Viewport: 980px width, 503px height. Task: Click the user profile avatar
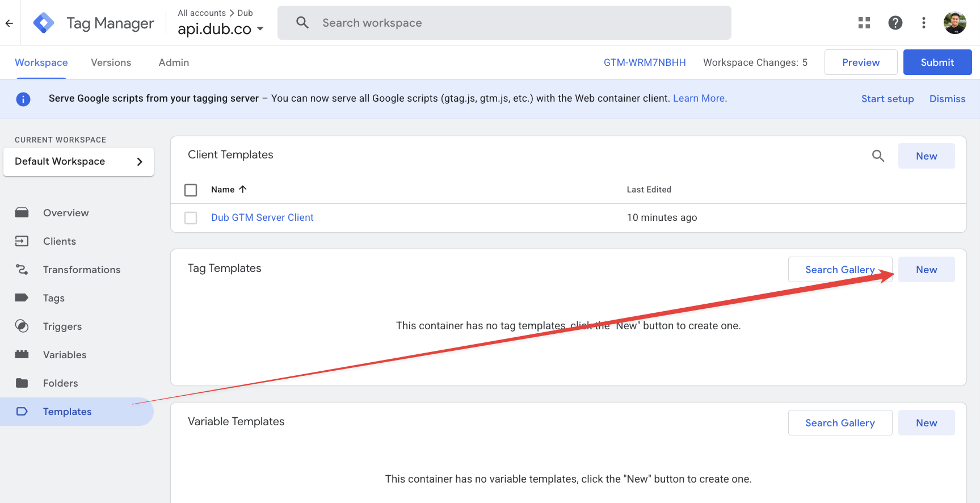tap(955, 23)
